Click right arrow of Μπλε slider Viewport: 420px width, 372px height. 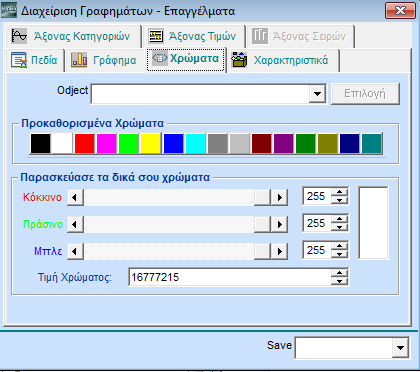(x=279, y=251)
